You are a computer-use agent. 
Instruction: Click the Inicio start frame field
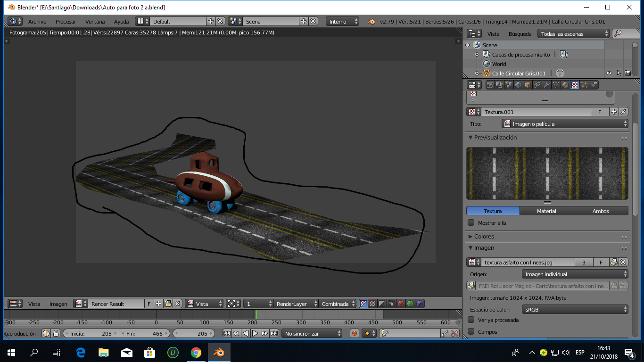click(x=91, y=333)
